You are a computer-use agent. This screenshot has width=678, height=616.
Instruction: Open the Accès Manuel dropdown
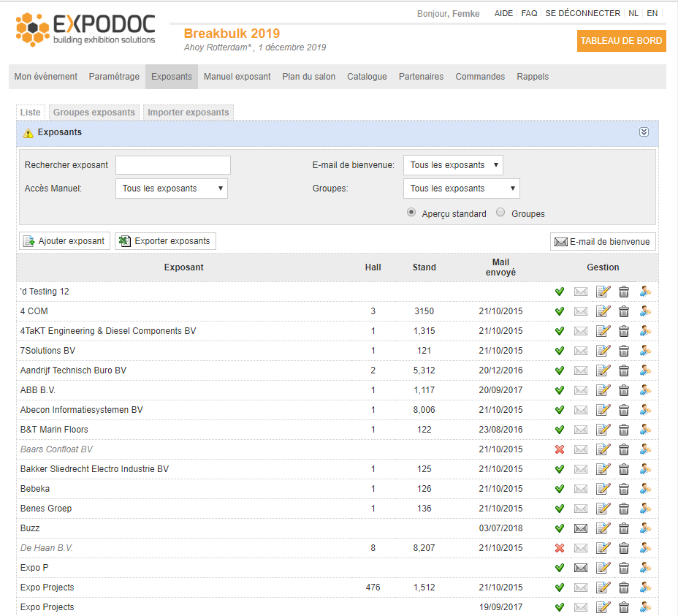[172, 189]
